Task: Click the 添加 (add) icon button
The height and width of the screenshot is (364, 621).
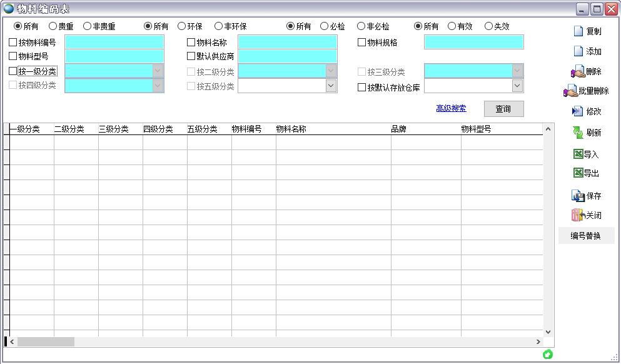Action: click(x=578, y=51)
